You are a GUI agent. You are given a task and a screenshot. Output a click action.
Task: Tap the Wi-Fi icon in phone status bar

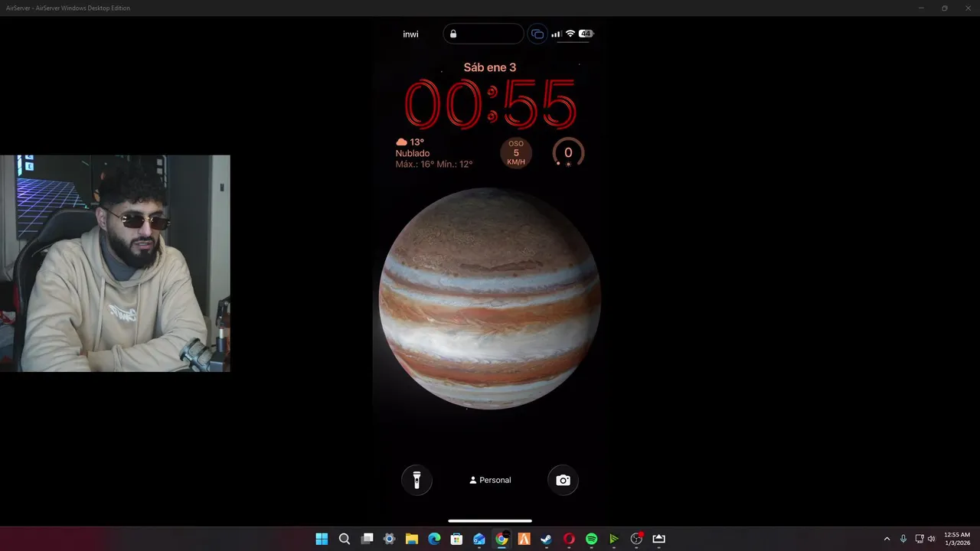(570, 34)
